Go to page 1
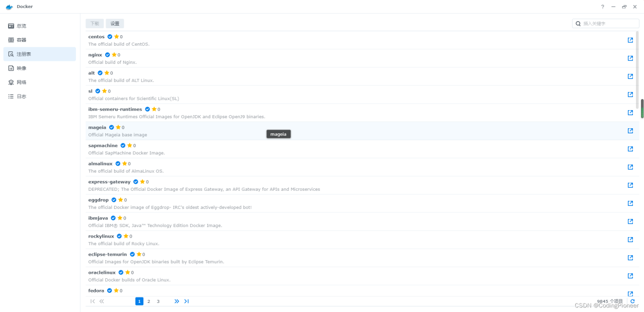Image resolution: width=644 pixels, height=312 pixels. tap(139, 301)
